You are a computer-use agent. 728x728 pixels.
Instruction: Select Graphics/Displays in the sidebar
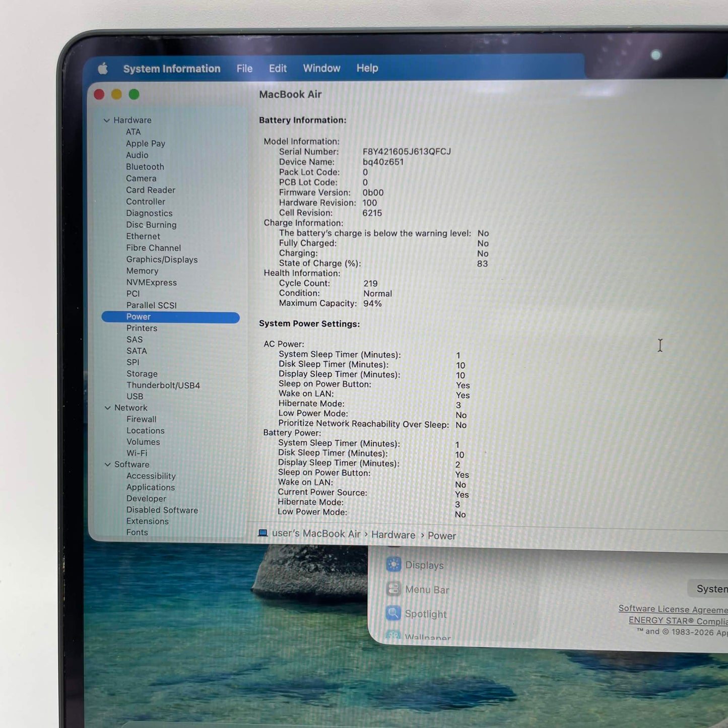tap(162, 259)
